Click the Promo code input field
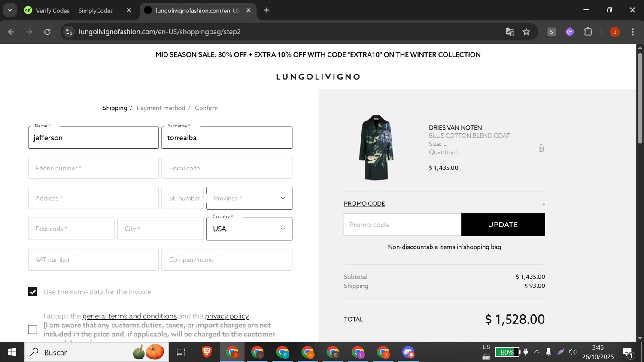Viewport: 644px width, 362px height. pyautogui.click(x=402, y=224)
